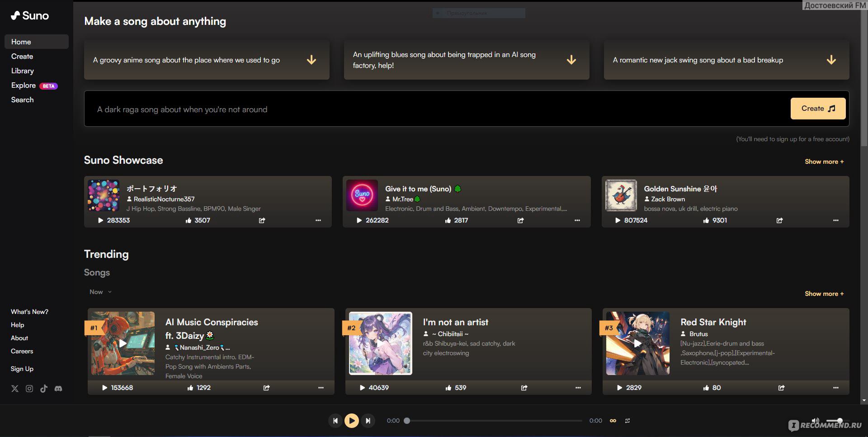Open the Discord social link
This screenshot has height=437, width=868.
(x=58, y=389)
